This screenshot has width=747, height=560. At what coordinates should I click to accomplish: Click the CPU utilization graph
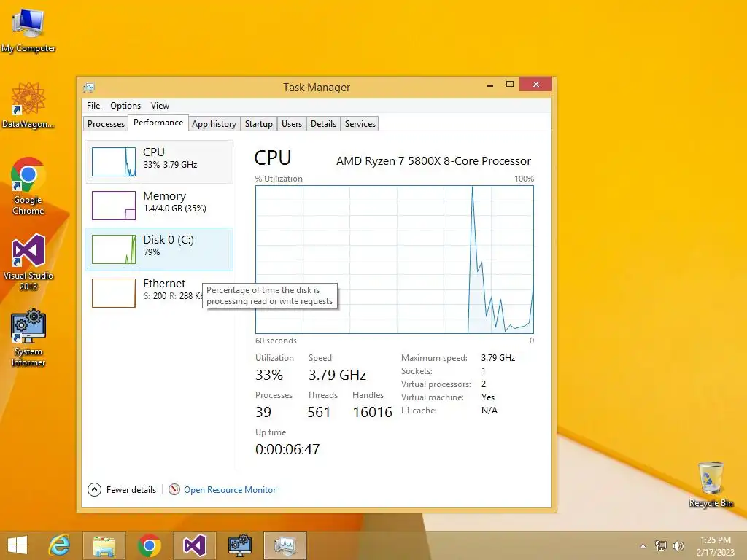(x=395, y=260)
